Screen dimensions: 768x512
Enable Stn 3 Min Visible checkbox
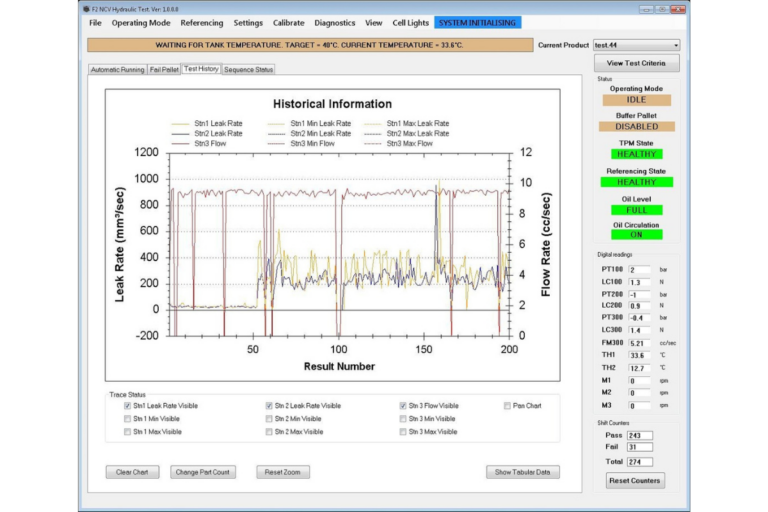click(x=403, y=419)
